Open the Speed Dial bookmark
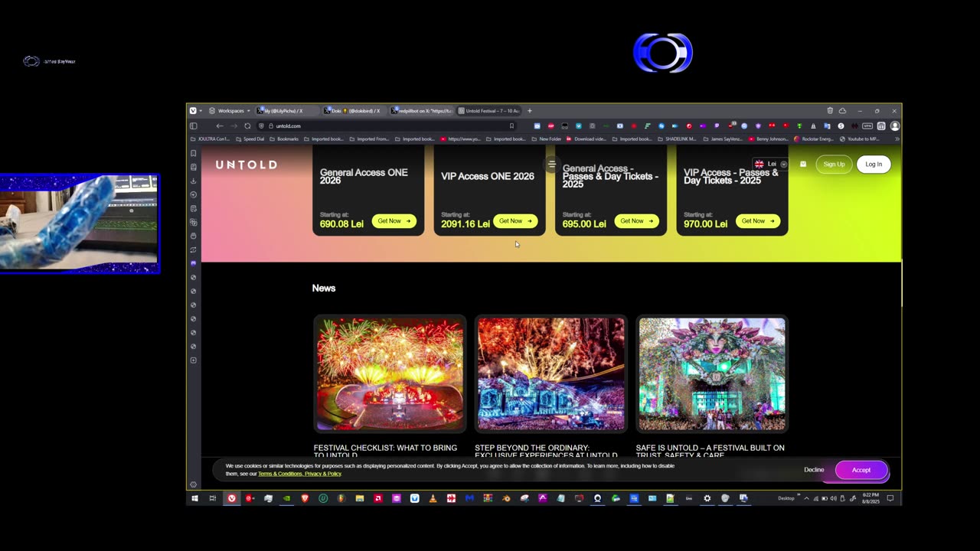This screenshot has height=551, width=980. point(250,139)
